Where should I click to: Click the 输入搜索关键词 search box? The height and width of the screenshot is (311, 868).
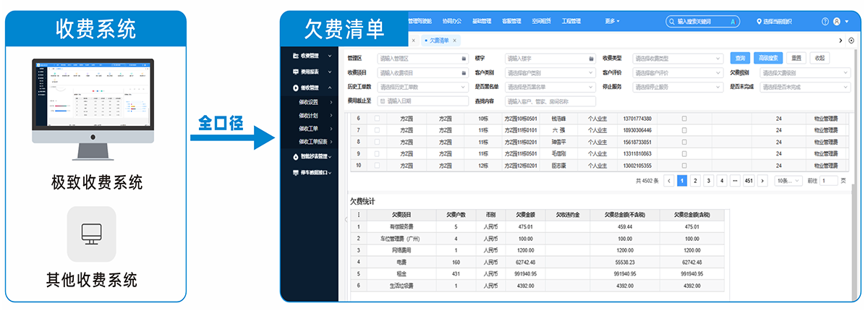click(x=702, y=22)
